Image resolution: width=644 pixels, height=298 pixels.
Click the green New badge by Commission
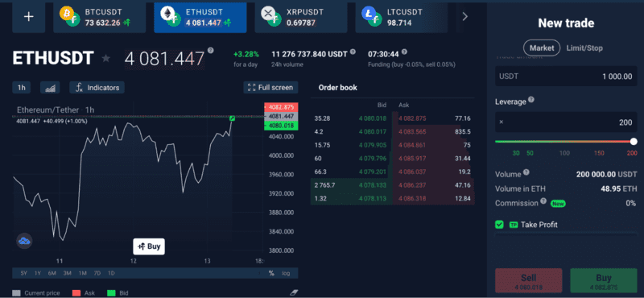(x=557, y=204)
